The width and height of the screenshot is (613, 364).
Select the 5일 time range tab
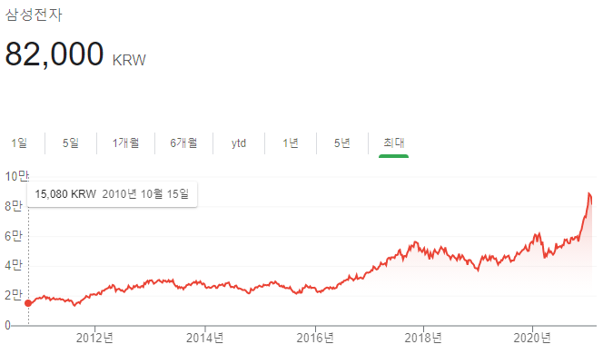coord(71,143)
